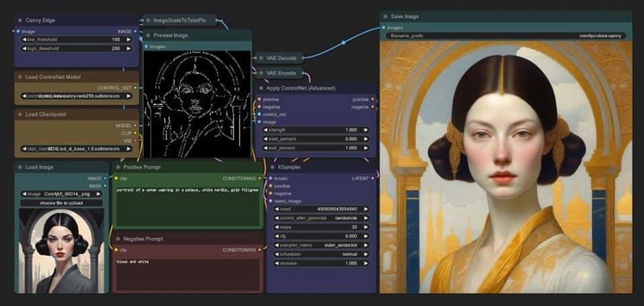The width and height of the screenshot is (644, 306).
Task: Collapse the Apply ControlNet (Advanced) title dot
Action: [x=261, y=88]
